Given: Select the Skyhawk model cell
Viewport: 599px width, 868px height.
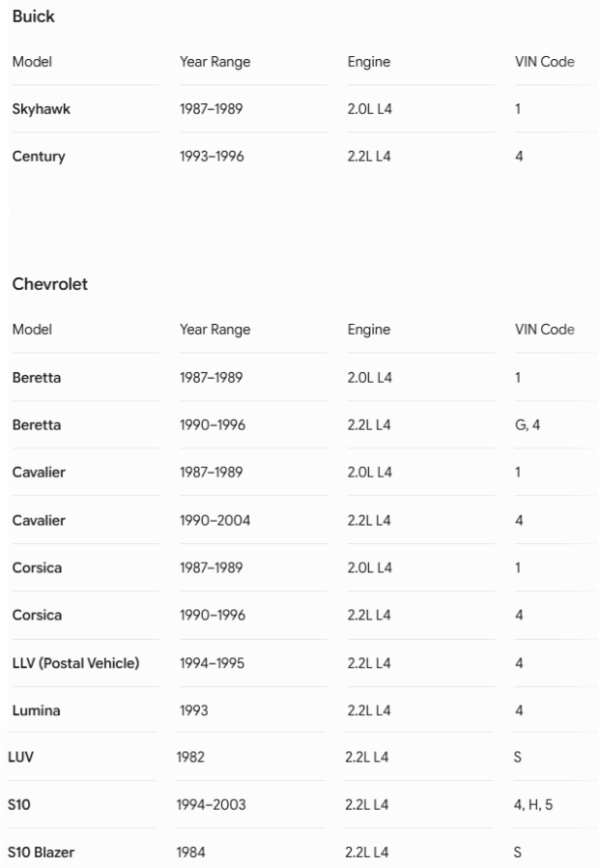Looking at the screenshot, I should coord(41,109).
